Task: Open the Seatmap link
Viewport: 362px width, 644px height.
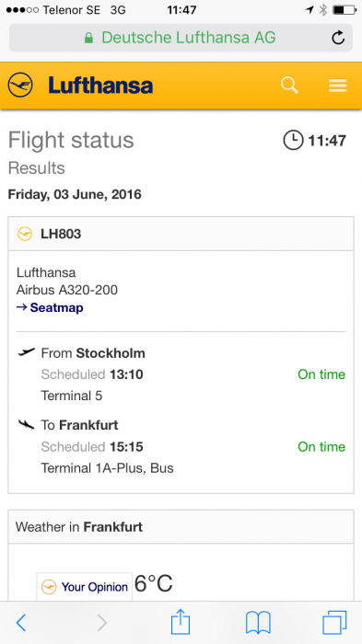Action: click(50, 307)
